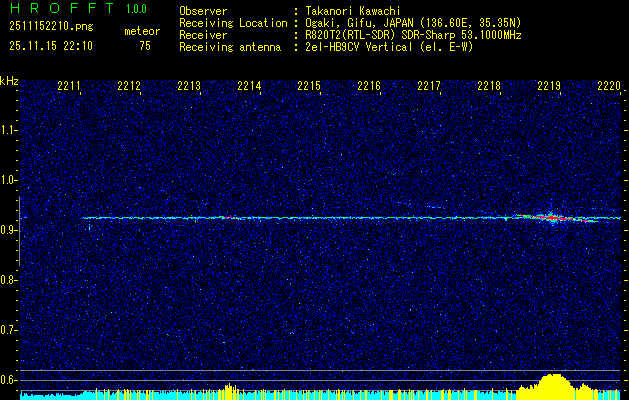Screen dimensions: 629x400
Task: Click the 'meteor' count label
Action: [x=142, y=31]
